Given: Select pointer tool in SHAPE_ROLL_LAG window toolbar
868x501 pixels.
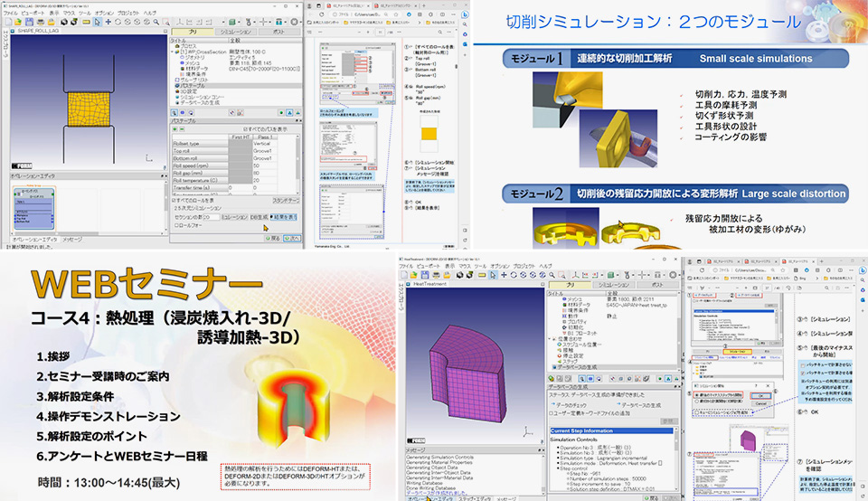Looking at the screenshot, I should click(97, 22).
